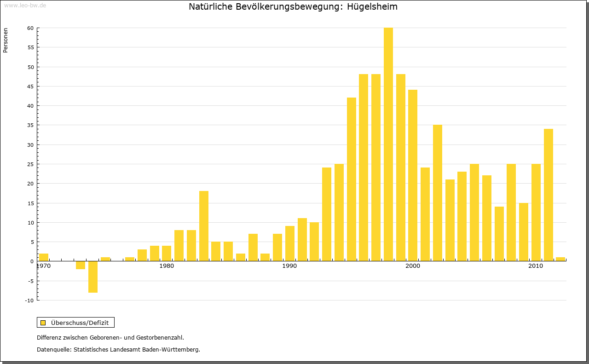
Task: Click the yellow Überschuss/Defizit legend swatch
Action: click(x=43, y=323)
